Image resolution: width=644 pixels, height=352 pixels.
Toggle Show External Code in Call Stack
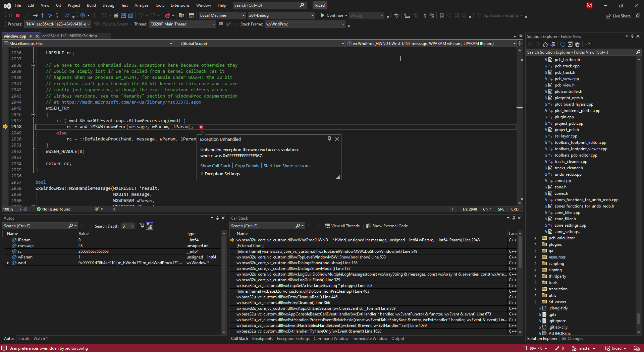[x=387, y=226]
